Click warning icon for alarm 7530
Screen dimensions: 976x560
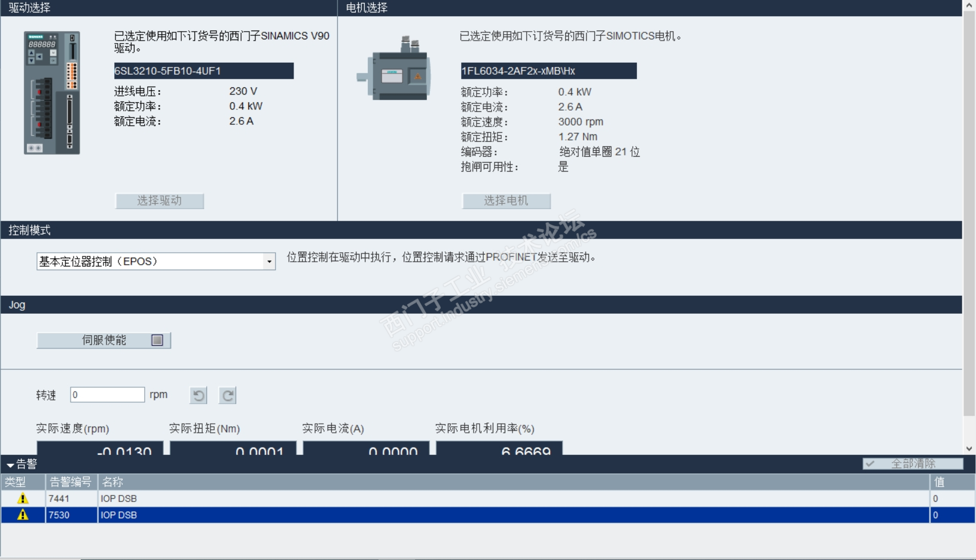23,515
